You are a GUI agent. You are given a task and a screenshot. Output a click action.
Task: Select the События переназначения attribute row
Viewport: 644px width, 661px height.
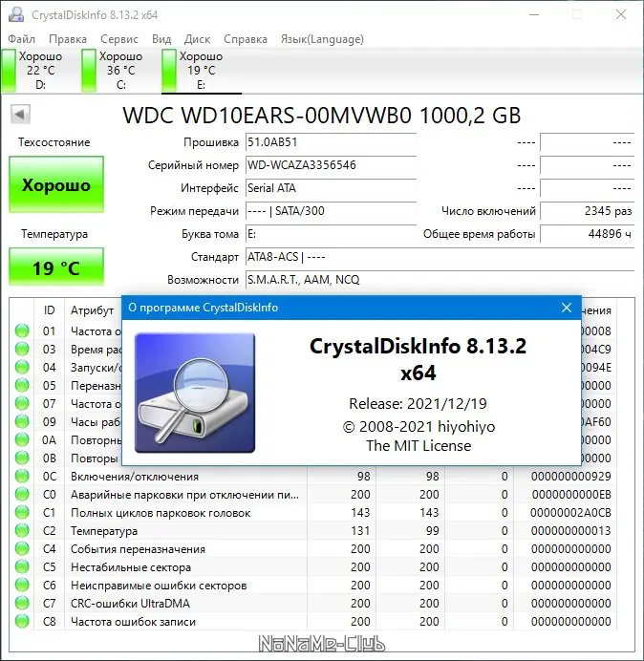pyautogui.click(x=313, y=549)
